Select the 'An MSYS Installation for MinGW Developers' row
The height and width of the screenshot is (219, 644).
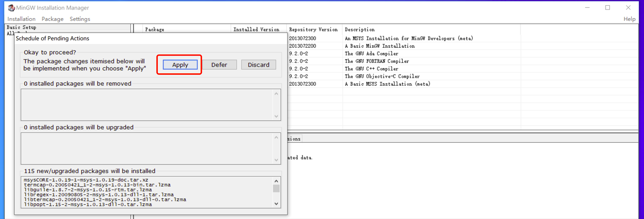tap(409, 38)
